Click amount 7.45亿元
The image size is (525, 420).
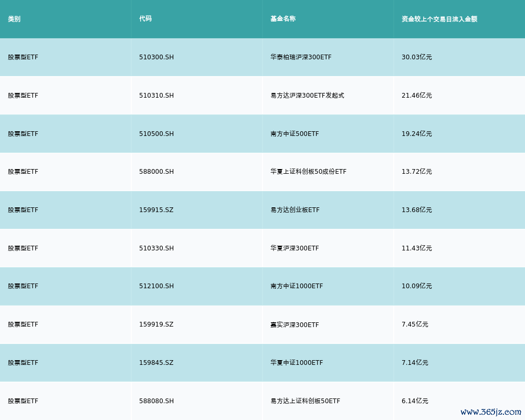click(415, 324)
